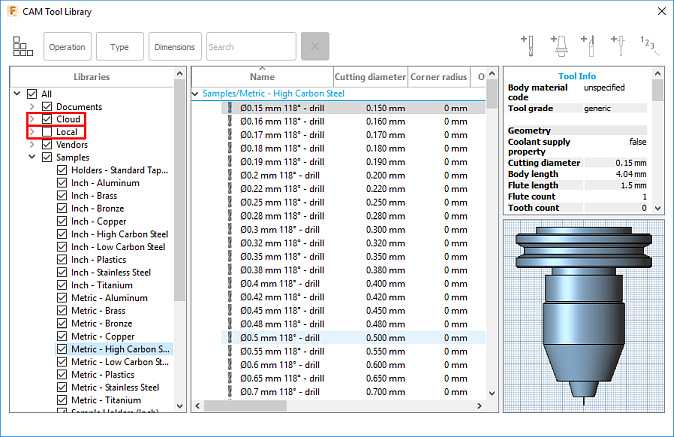Click the New Holder icon

(x=558, y=46)
